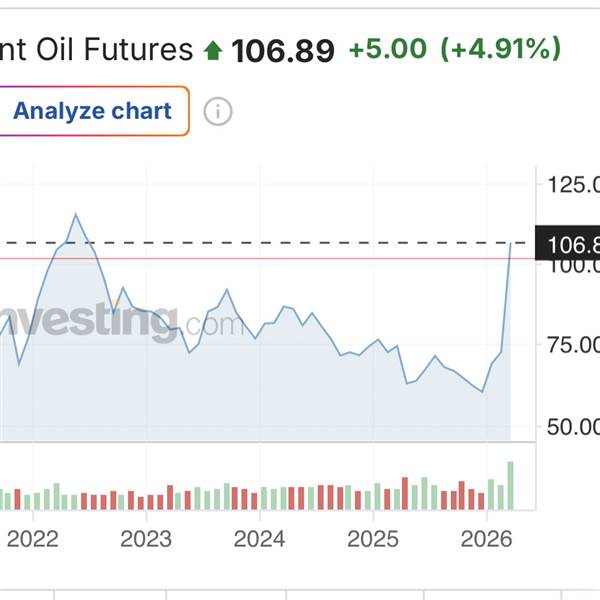Click the 50.00 price axis label
This screenshot has height=600, width=600.
point(574,427)
